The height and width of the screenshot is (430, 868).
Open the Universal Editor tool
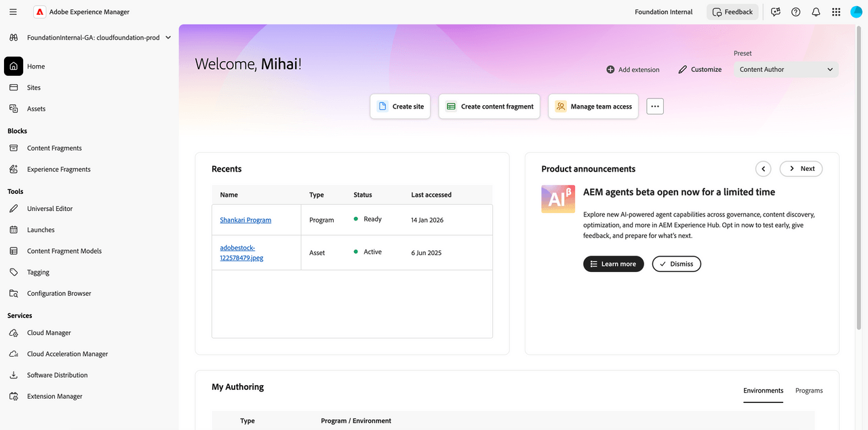point(50,209)
